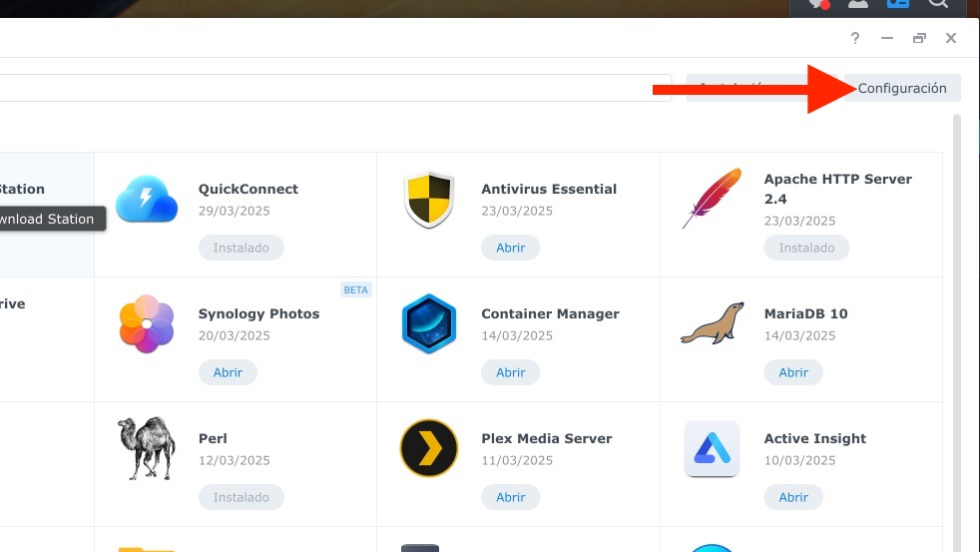Screen dimensions: 980x552
Task: Click the user account icon in top bar
Action: tap(858, 4)
